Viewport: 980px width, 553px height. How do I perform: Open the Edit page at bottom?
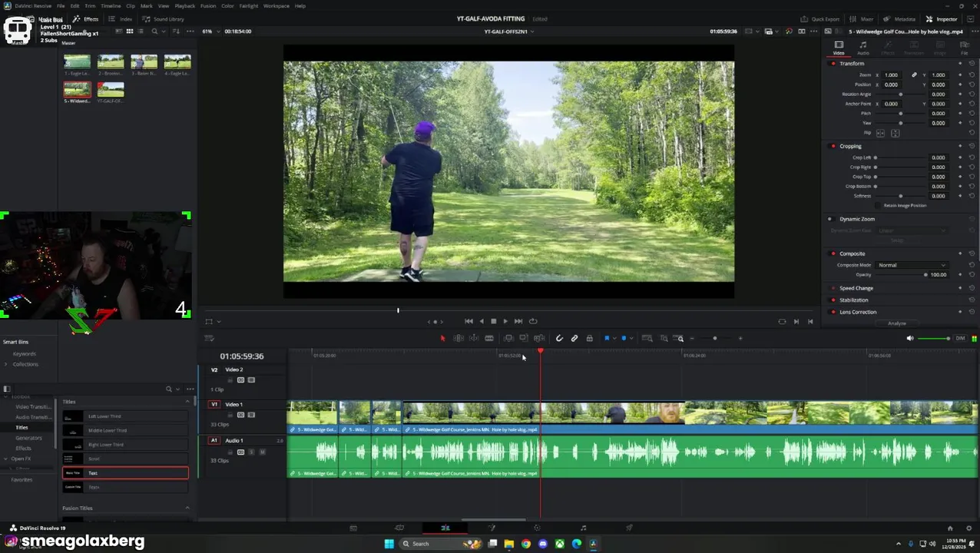click(445, 528)
